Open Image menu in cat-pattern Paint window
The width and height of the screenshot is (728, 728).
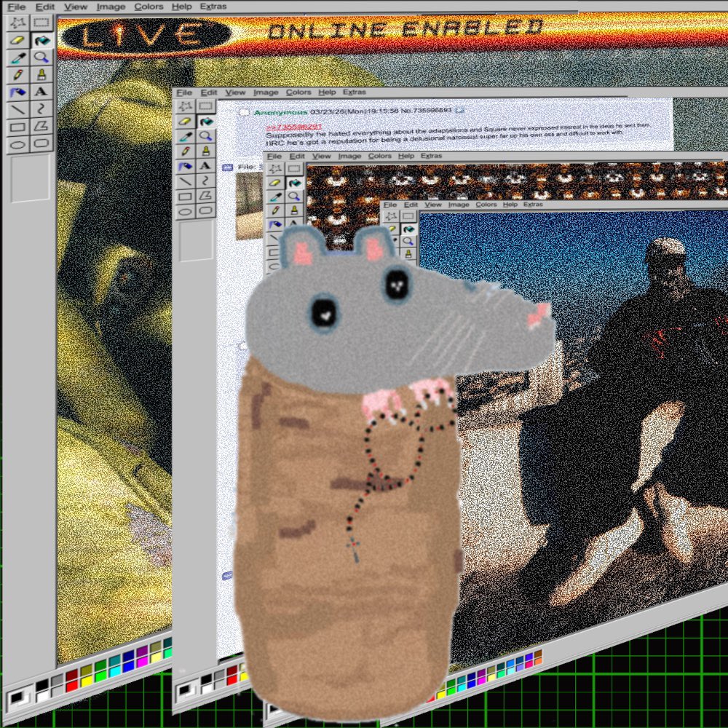click(x=349, y=156)
